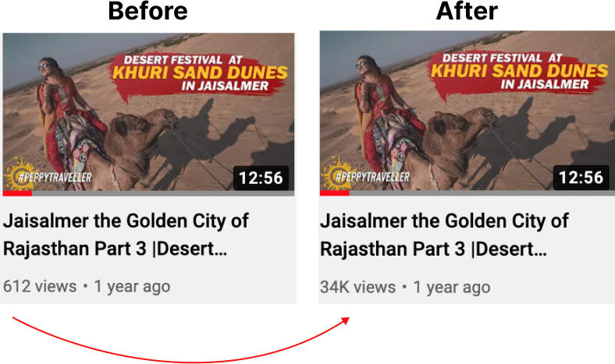Click the Khuri Sand Dunes banner in Before thumbnail
Screen dimensions: 615x364
point(198,73)
